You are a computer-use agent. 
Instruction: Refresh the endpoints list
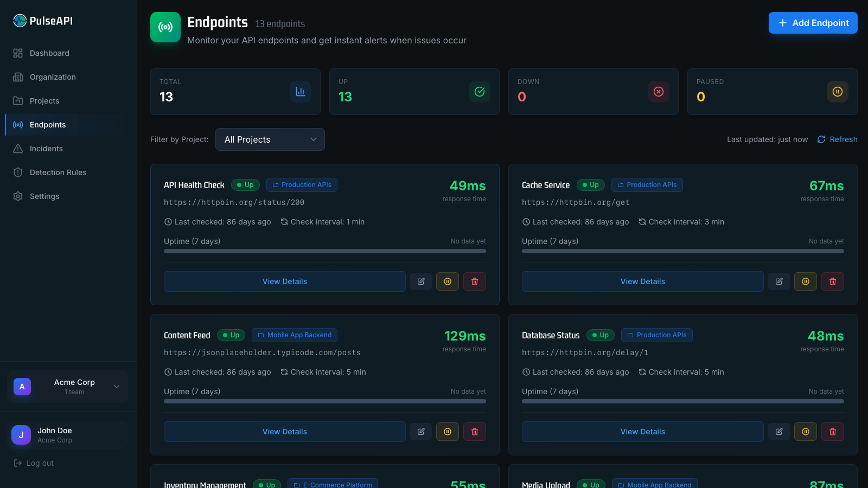point(838,139)
